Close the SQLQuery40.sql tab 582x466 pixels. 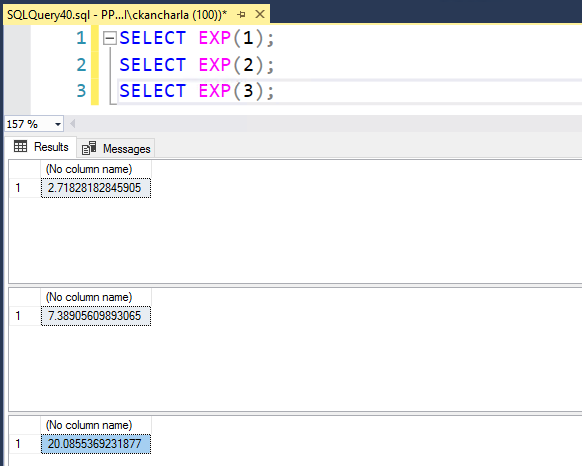coord(260,14)
